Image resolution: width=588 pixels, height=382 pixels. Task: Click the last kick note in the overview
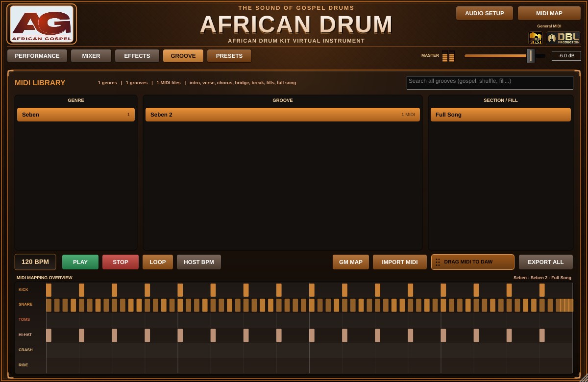(x=542, y=290)
